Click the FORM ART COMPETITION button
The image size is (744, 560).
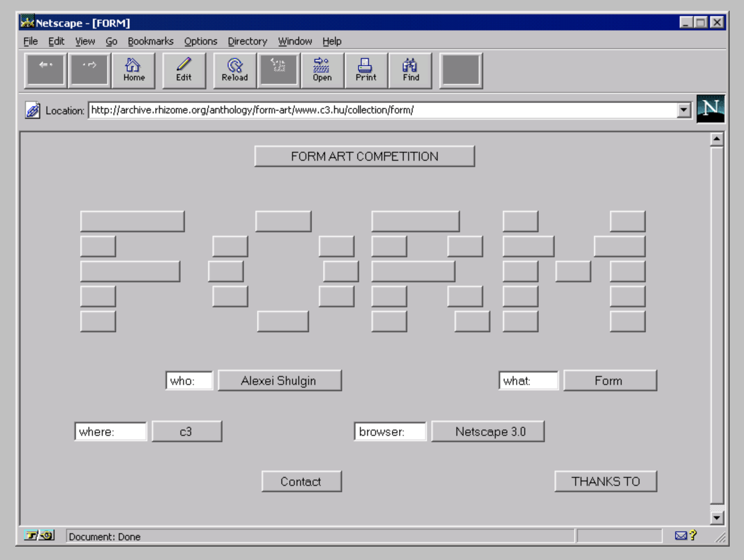(364, 156)
